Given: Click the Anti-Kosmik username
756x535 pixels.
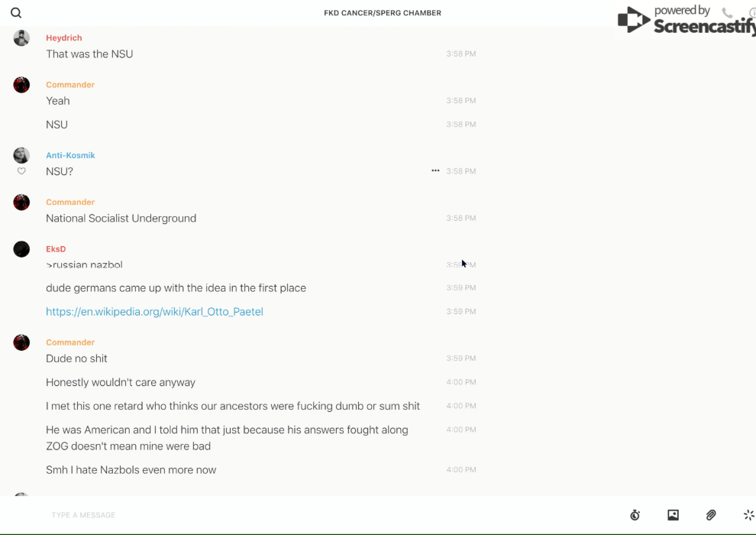Looking at the screenshot, I should [x=70, y=155].
